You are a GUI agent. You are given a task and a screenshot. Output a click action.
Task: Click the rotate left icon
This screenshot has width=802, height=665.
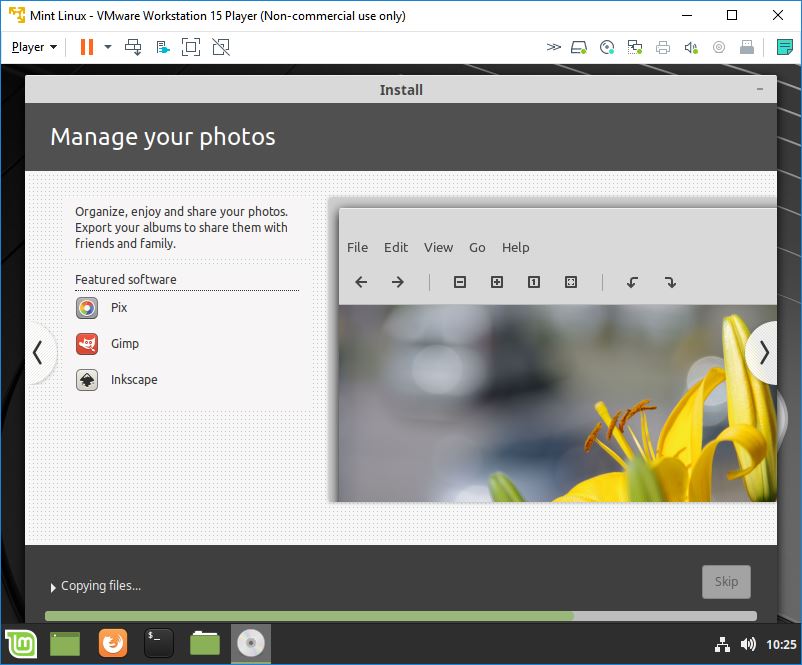click(x=632, y=282)
